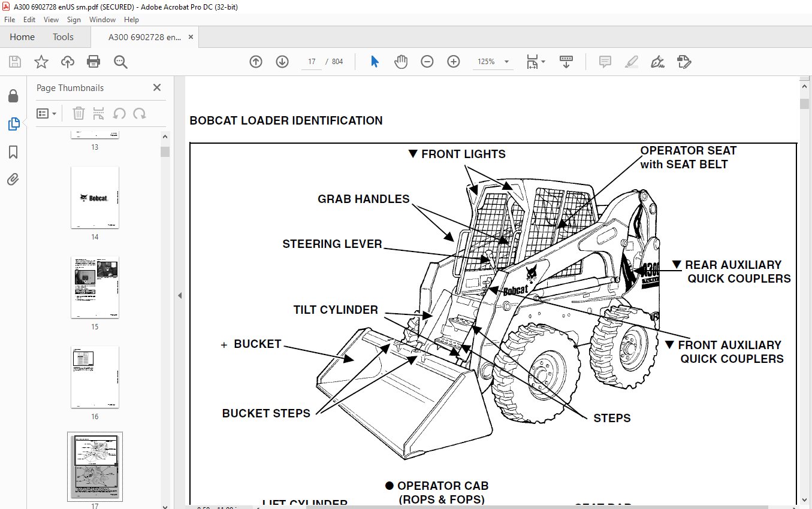Screen dimensions: 812x509
Task: Open the Find text magnifier
Action: click(x=120, y=62)
